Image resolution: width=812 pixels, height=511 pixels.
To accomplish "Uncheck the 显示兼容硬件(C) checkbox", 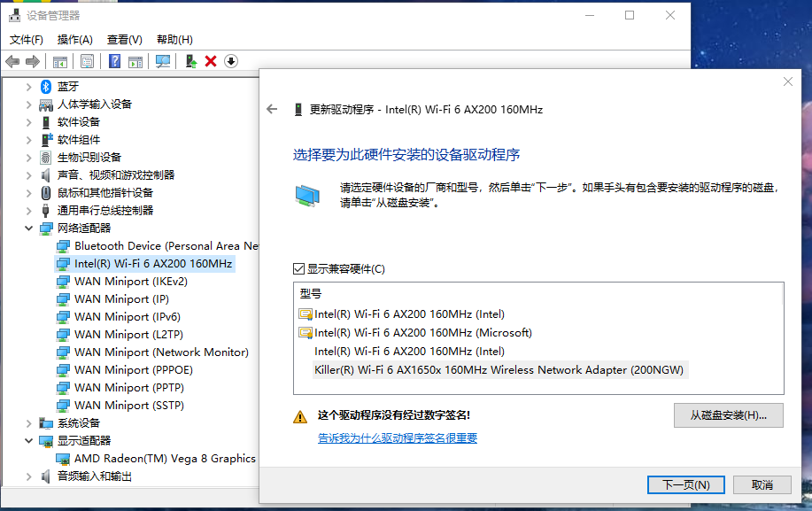I will coord(298,268).
